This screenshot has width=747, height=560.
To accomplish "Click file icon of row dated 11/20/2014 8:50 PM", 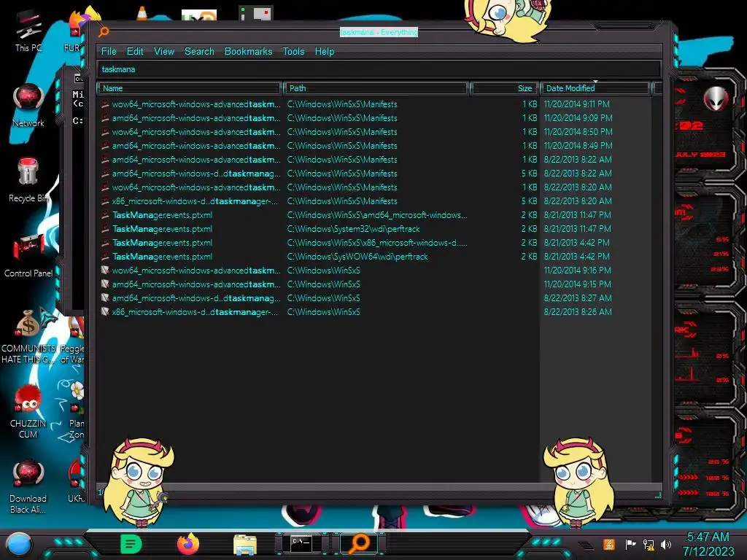I will pyautogui.click(x=105, y=132).
